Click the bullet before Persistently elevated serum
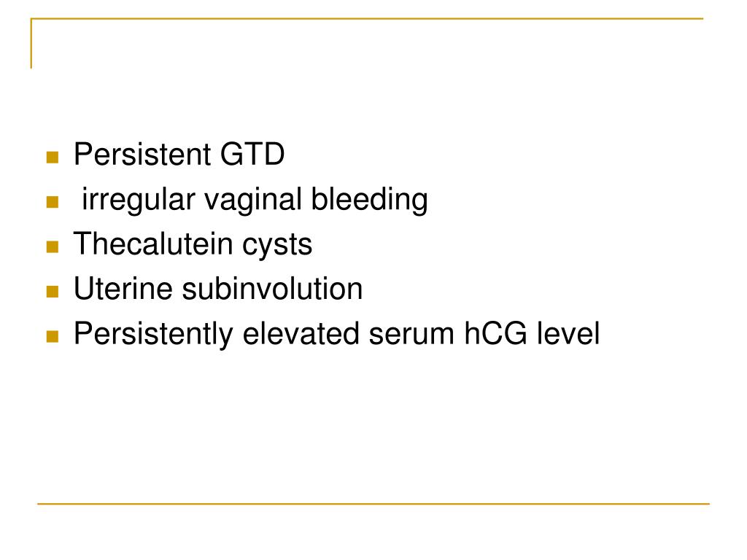The height and width of the screenshot is (560, 747). 53,337
